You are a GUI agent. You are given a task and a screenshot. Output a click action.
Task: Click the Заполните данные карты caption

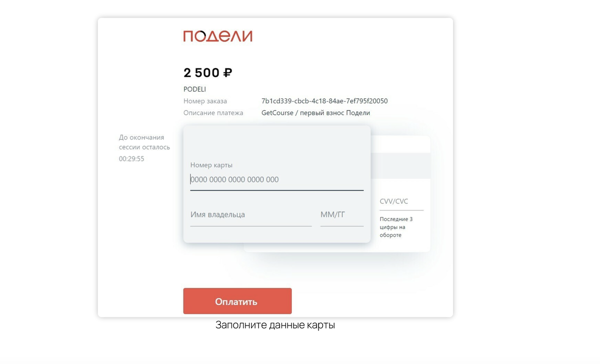pyautogui.click(x=275, y=325)
